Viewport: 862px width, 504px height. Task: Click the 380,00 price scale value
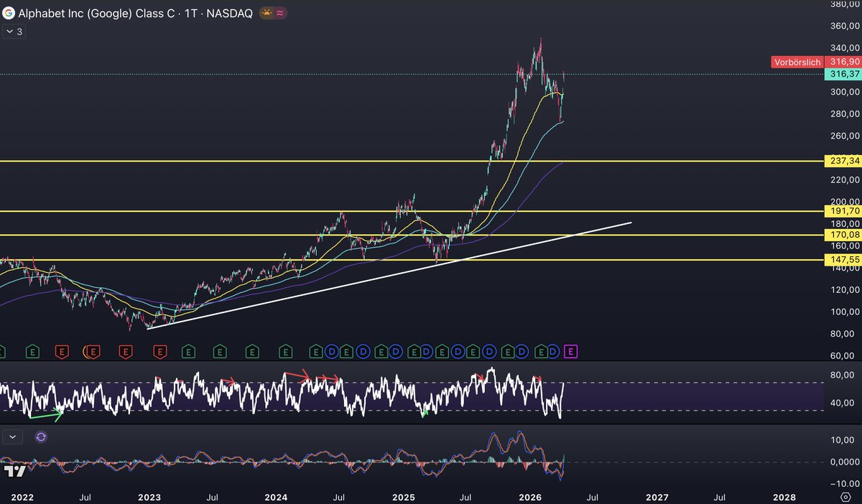845,4
